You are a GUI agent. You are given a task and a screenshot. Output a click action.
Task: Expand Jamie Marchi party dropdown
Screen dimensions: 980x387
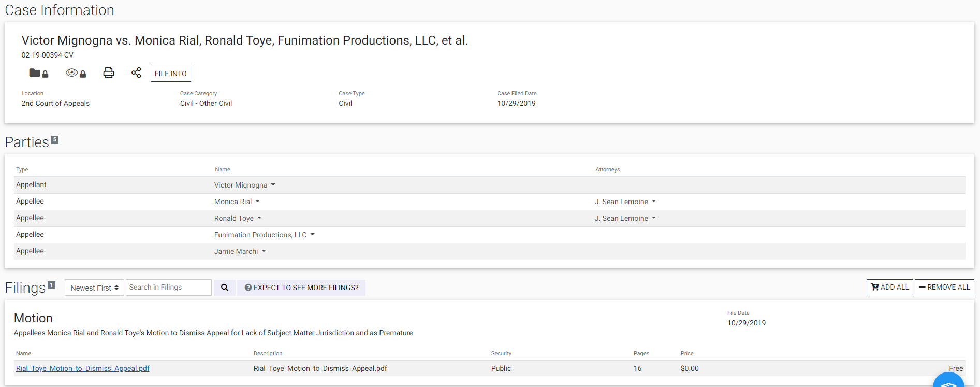240,251
